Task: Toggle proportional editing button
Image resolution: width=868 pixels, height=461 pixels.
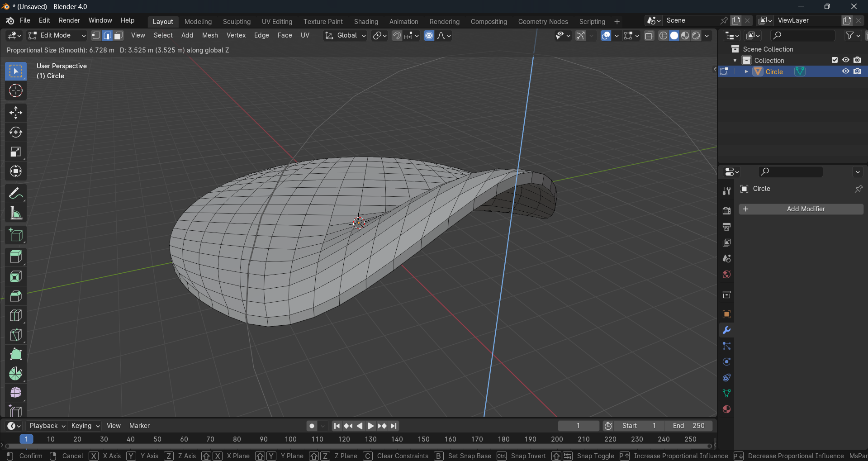Action: [429, 35]
